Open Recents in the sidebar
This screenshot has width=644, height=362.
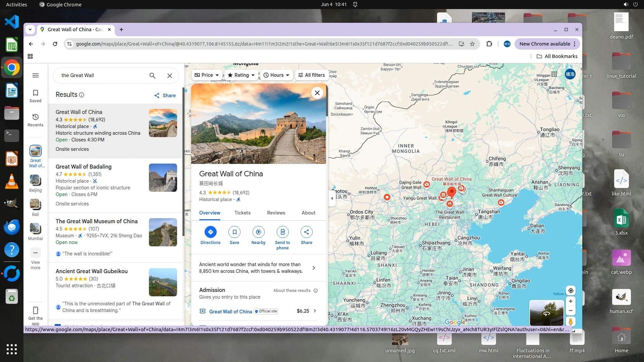coord(36,120)
